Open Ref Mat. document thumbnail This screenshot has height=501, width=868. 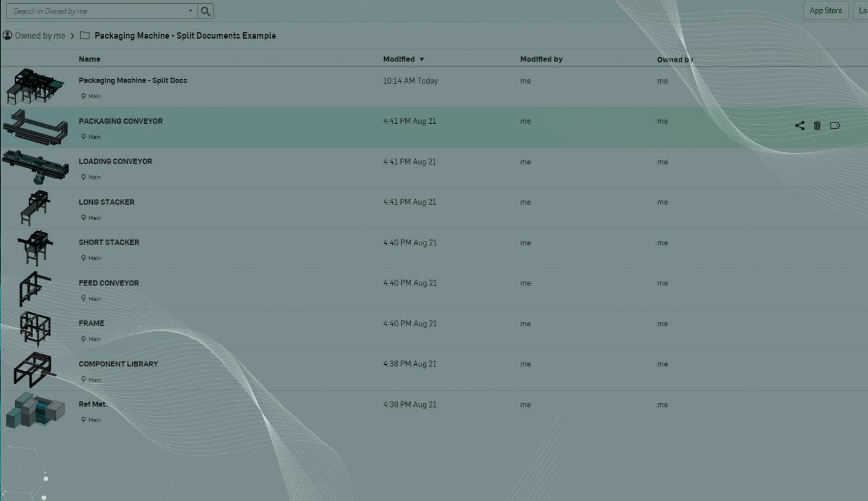coord(35,410)
